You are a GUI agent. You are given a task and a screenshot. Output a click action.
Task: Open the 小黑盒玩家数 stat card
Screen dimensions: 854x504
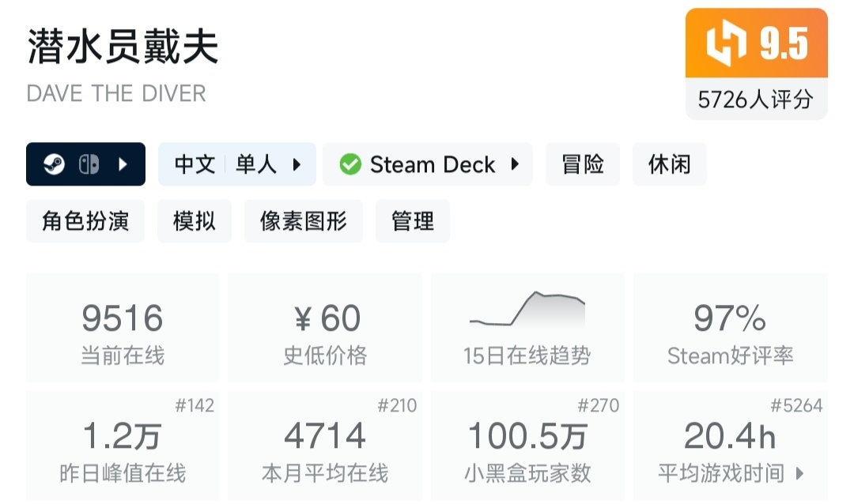coord(527,446)
